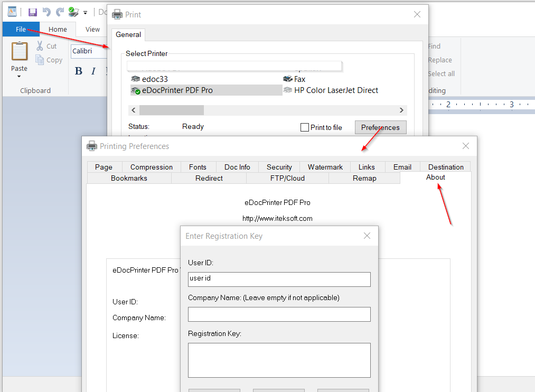This screenshot has height=392, width=535.
Task: Open the Redirect tab
Action: (x=209, y=178)
